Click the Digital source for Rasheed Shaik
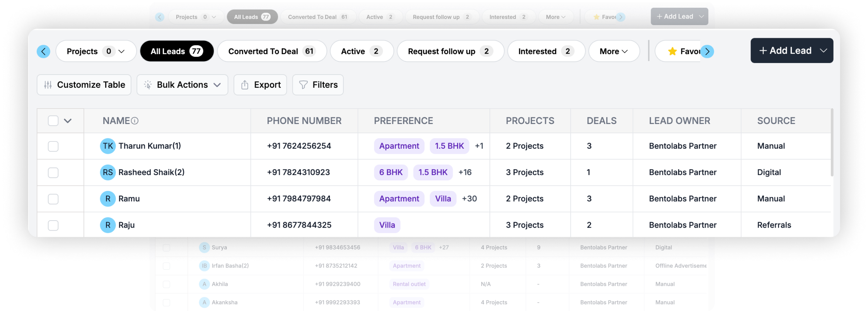 (769, 172)
